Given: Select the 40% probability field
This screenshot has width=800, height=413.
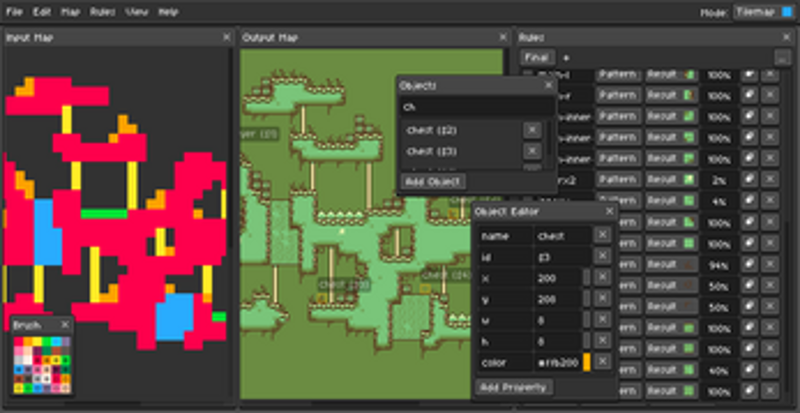Looking at the screenshot, I should pyautogui.click(x=719, y=370).
